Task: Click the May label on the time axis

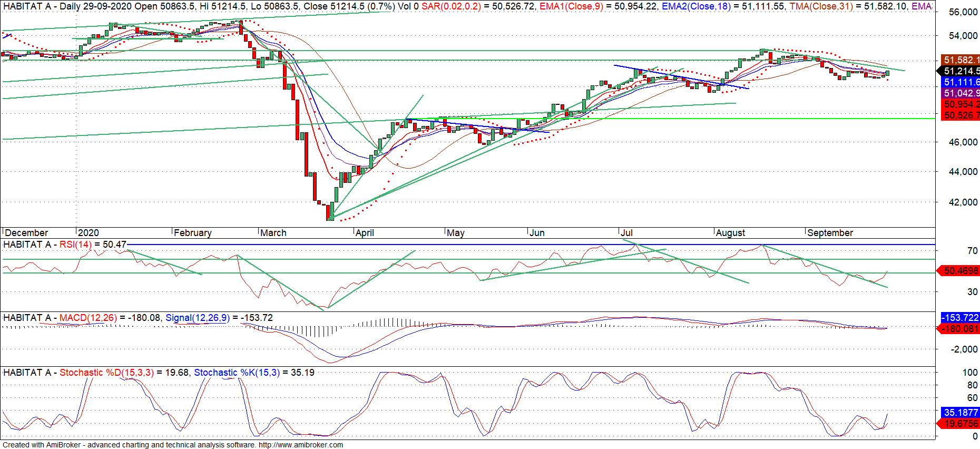Action: [456, 233]
